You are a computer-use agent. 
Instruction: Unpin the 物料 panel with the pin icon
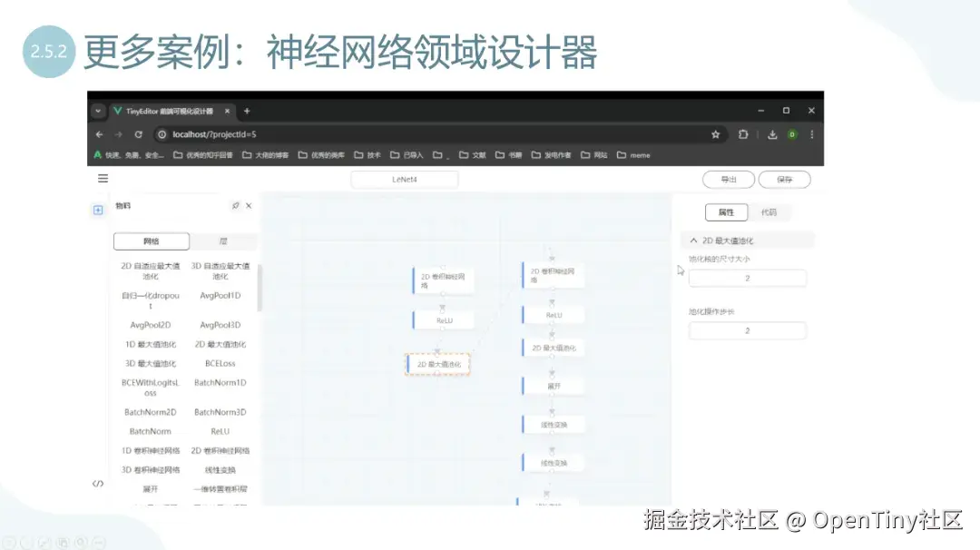click(236, 205)
